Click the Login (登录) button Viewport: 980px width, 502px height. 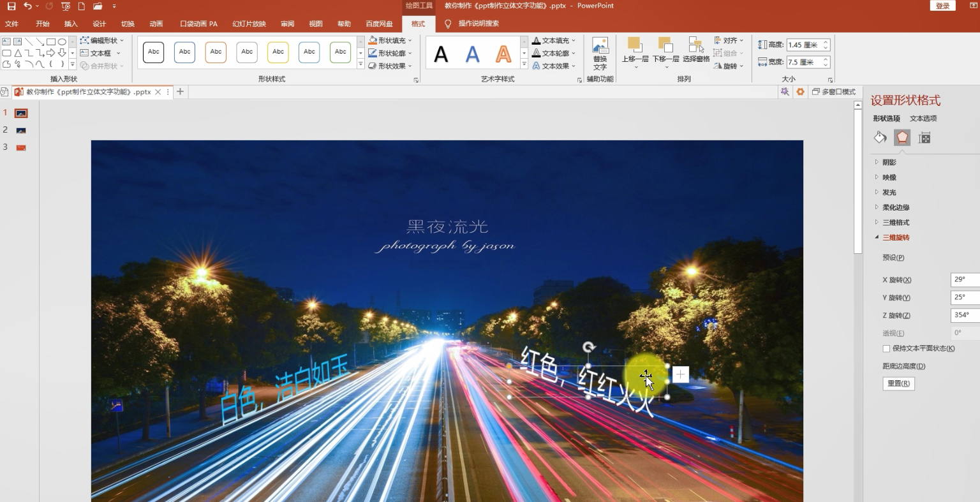943,6
